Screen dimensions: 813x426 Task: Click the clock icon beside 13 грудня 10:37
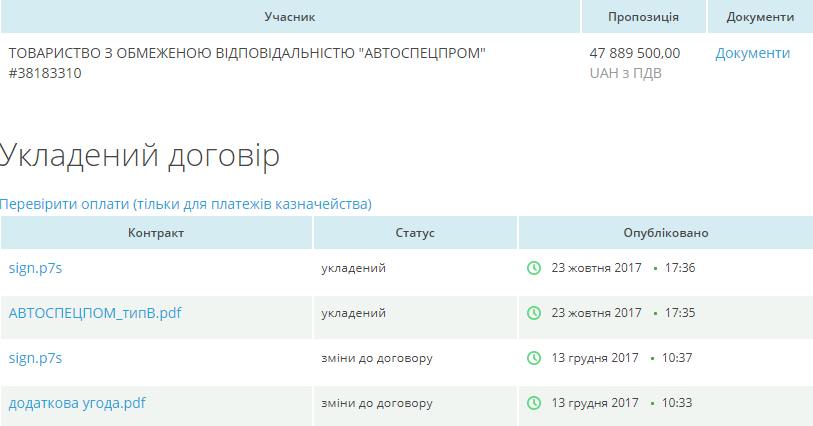point(534,358)
